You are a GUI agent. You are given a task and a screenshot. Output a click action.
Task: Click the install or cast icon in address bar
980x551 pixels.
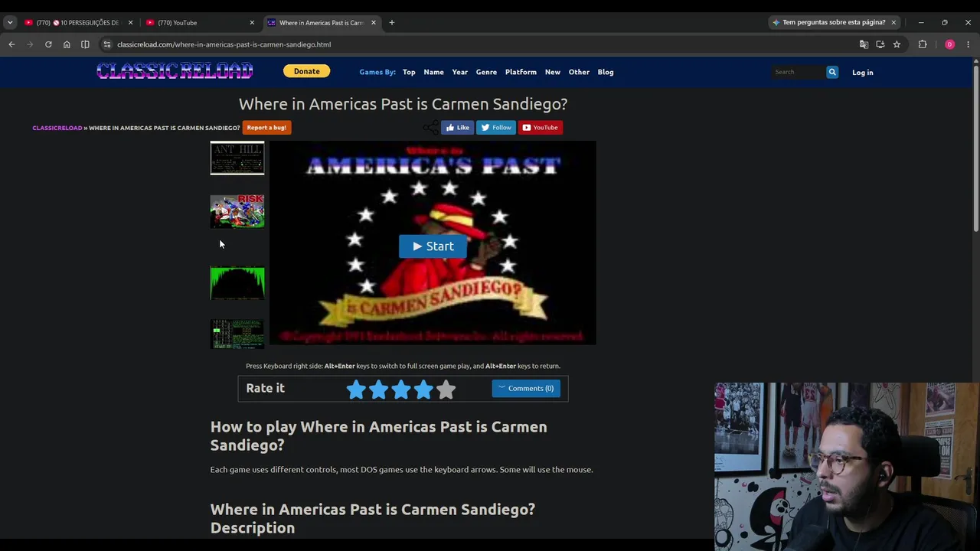pos(880,44)
